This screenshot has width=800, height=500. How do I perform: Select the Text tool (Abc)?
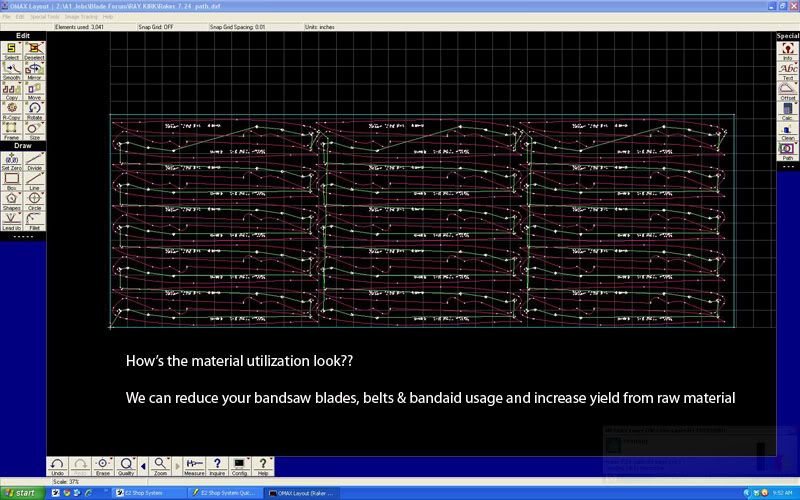pos(788,71)
